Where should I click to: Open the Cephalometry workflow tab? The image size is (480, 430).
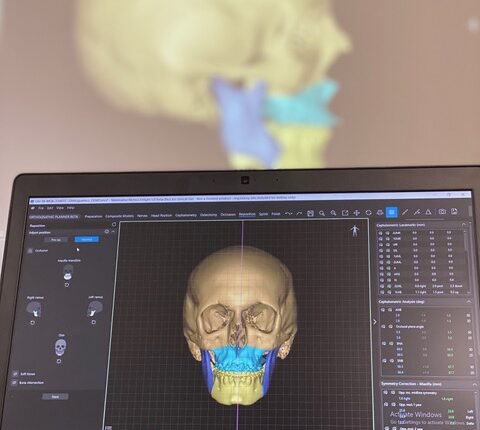[x=186, y=215]
